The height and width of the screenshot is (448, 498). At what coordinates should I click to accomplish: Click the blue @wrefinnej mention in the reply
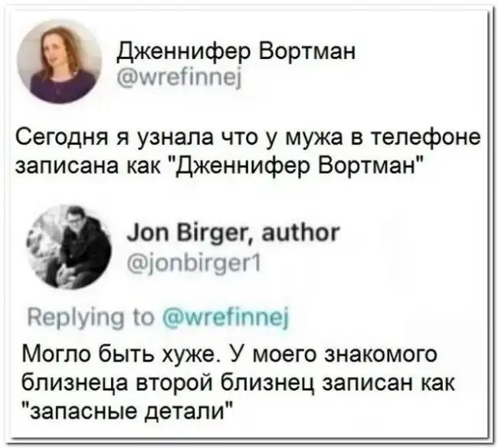pyautogui.click(x=226, y=317)
